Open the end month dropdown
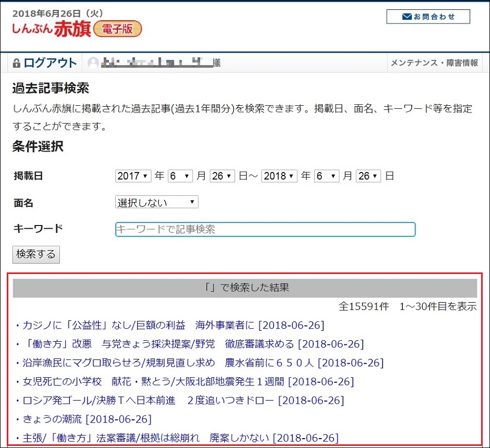Image resolution: width=490 pixels, height=448 pixels. pos(327,176)
